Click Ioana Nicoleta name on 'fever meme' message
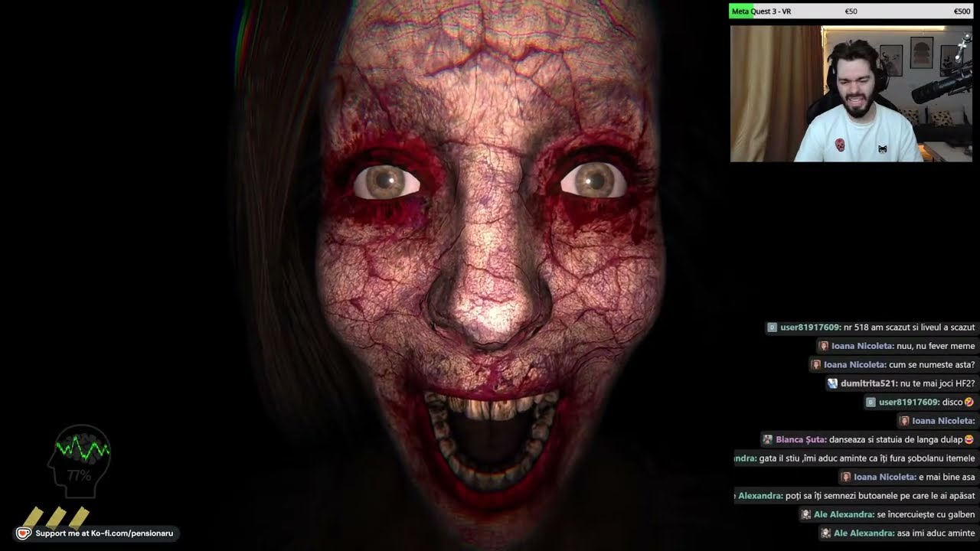Screen dimensions: 980x551 click(x=862, y=346)
